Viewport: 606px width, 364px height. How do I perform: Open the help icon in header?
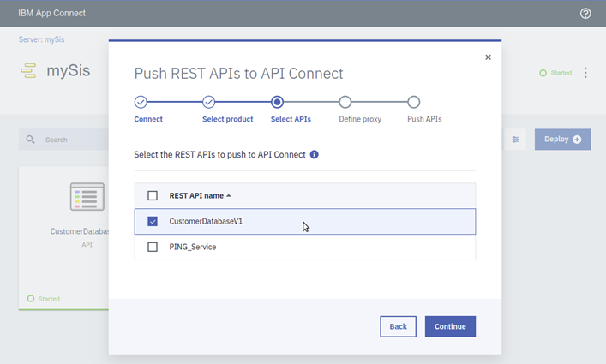(585, 14)
